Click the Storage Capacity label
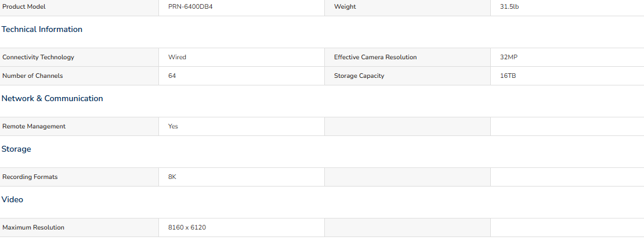The image size is (644, 240). point(359,76)
